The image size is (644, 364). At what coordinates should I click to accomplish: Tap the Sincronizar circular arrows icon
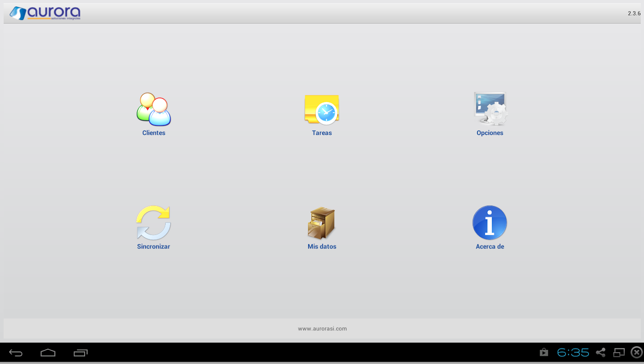pos(153,223)
